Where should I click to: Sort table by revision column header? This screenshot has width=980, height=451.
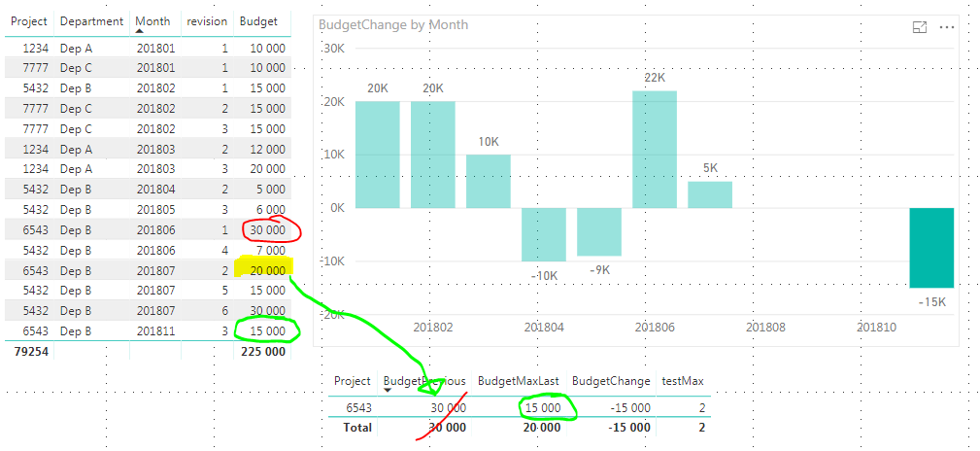pyautogui.click(x=207, y=21)
